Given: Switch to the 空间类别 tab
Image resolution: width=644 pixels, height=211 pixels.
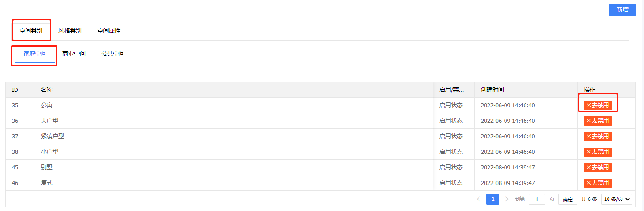Looking at the screenshot, I should pos(31,31).
